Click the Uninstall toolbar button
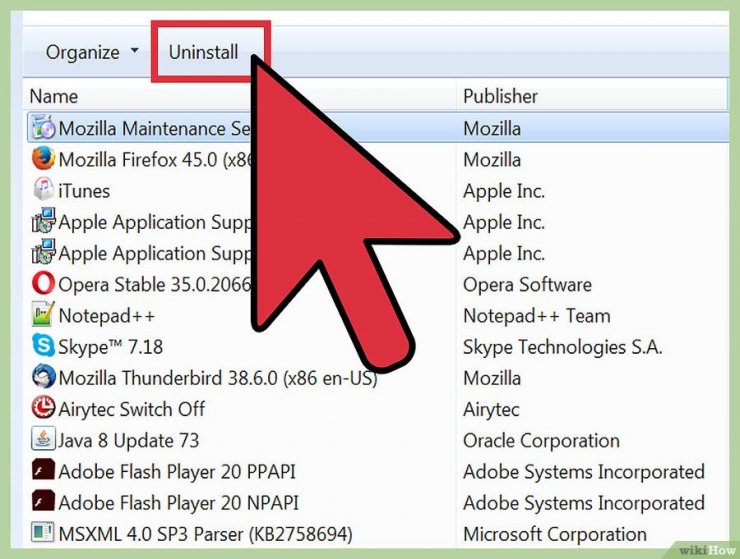This screenshot has height=559, width=740. coord(203,52)
